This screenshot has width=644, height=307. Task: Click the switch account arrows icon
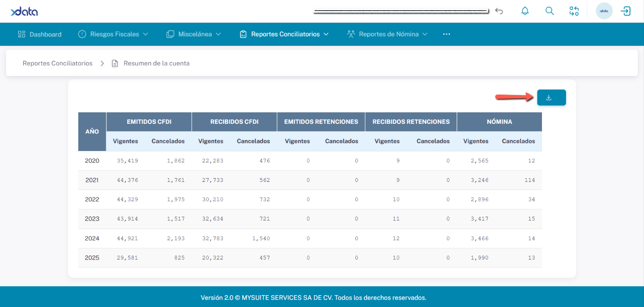[x=574, y=11]
